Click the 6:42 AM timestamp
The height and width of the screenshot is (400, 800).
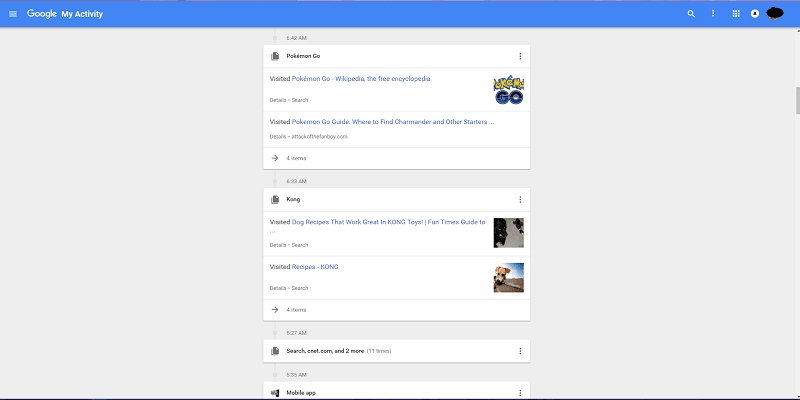(296, 38)
